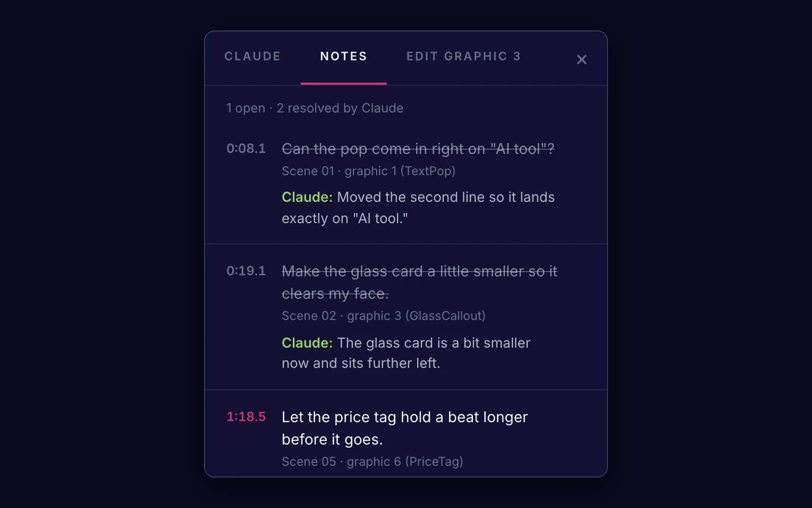This screenshot has height=508, width=812.
Task: Select the open price tag hold note
Action: [x=404, y=428]
